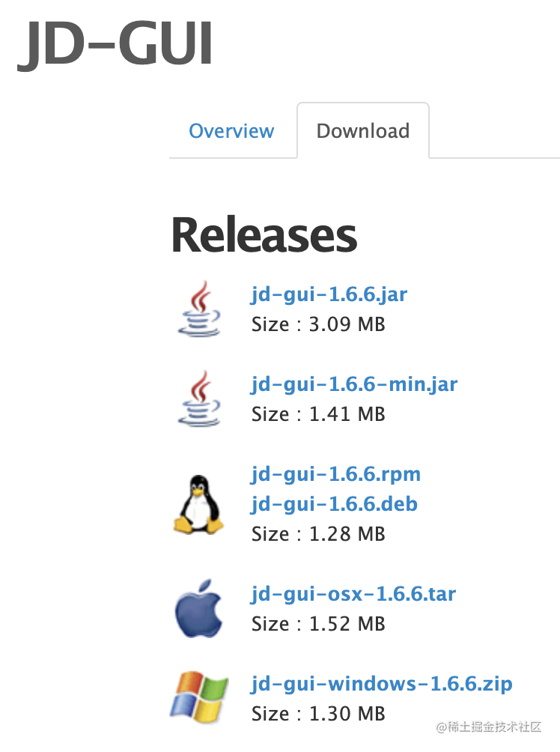Download jd-gui-windows-1.6.6.zip
This screenshot has height=752, width=560.
click(x=382, y=684)
